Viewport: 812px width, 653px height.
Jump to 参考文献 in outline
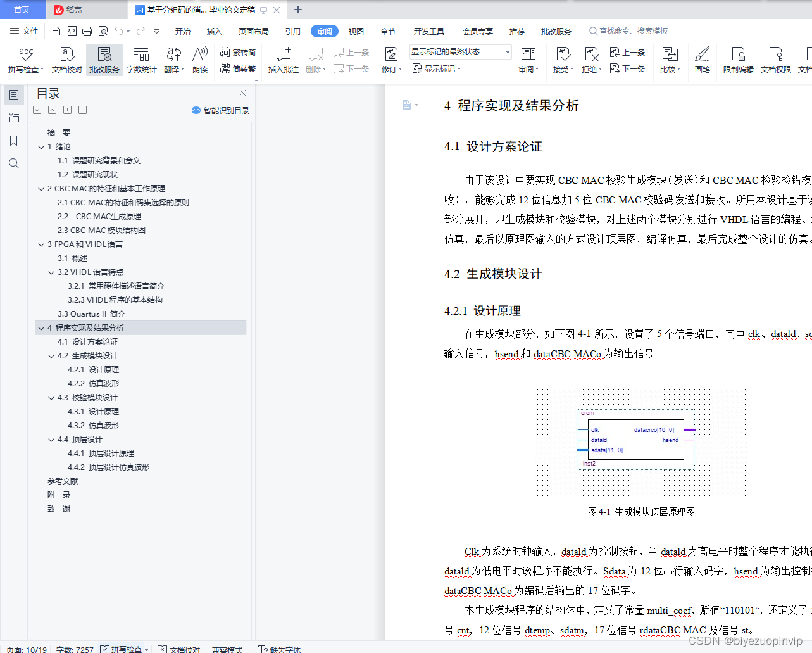63,481
